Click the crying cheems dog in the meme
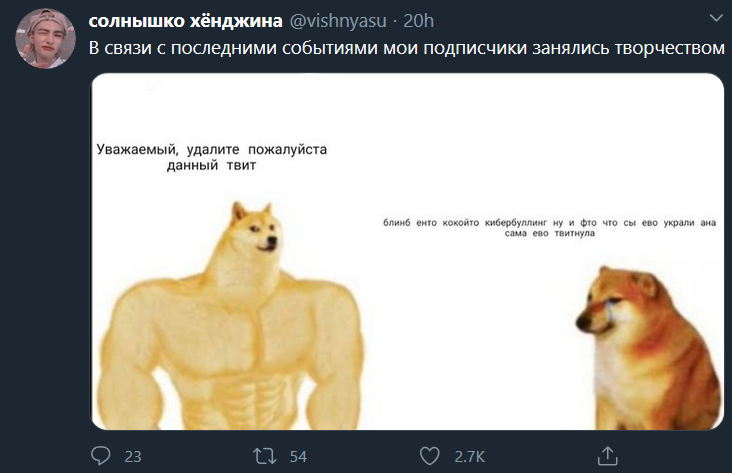This screenshot has height=473, width=732. tap(649, 348)
